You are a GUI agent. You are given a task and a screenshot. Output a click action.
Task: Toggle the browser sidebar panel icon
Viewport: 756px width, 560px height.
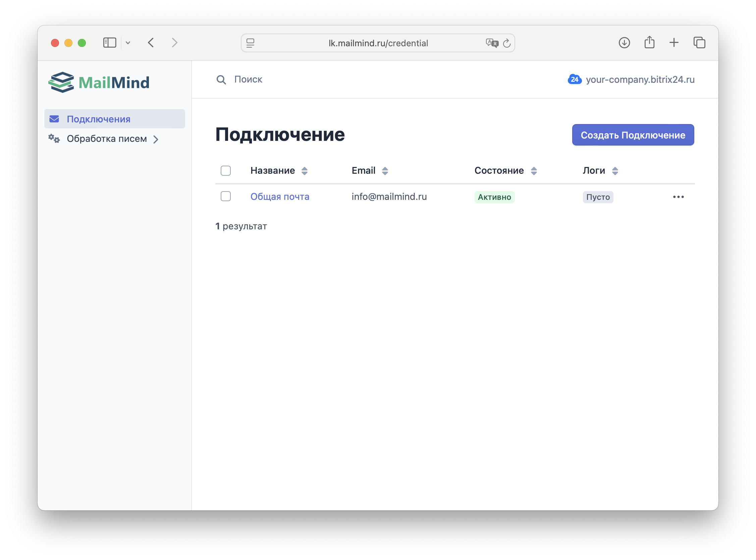click(109, 42)
